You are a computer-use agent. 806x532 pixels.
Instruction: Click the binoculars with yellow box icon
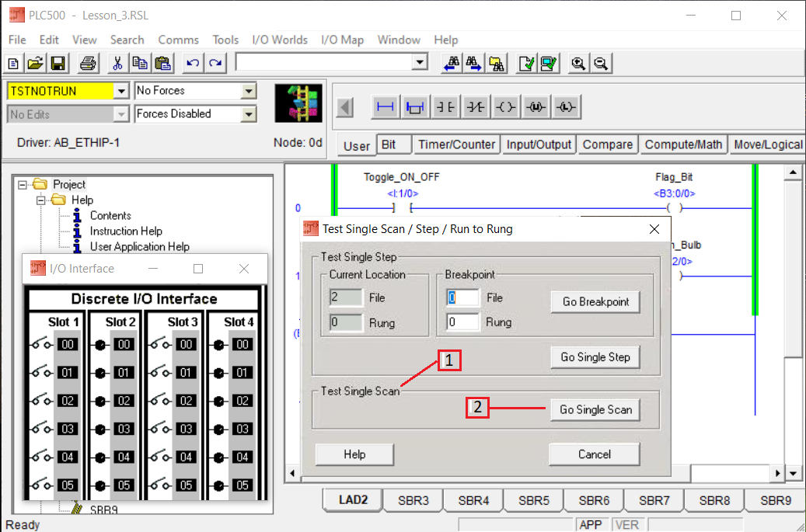coord(497,63)
